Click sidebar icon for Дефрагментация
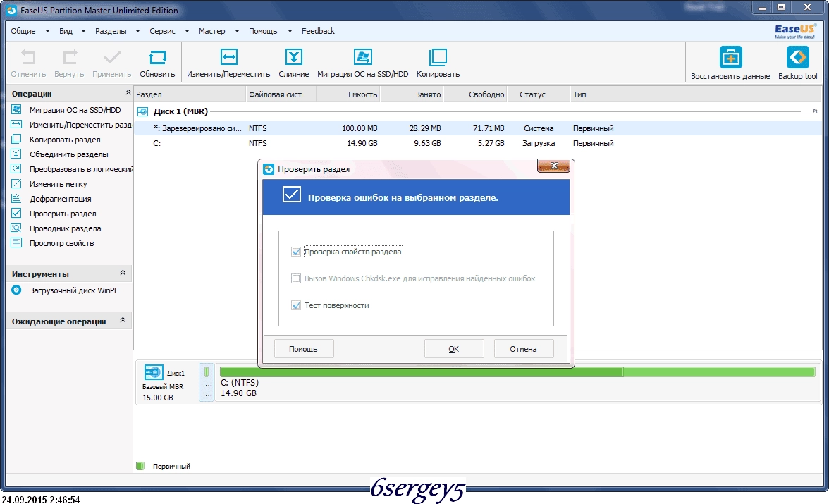Screen dimensions: 829x504 click(16, 198)
